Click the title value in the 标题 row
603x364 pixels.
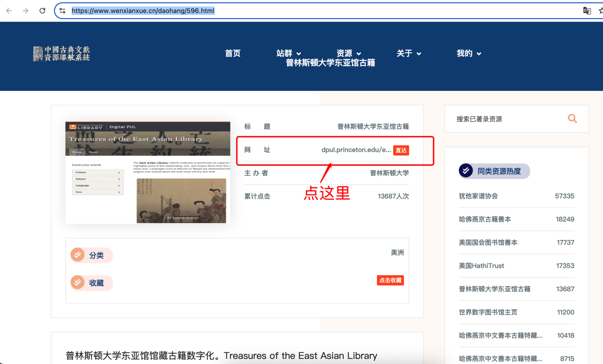pos(373,127)
